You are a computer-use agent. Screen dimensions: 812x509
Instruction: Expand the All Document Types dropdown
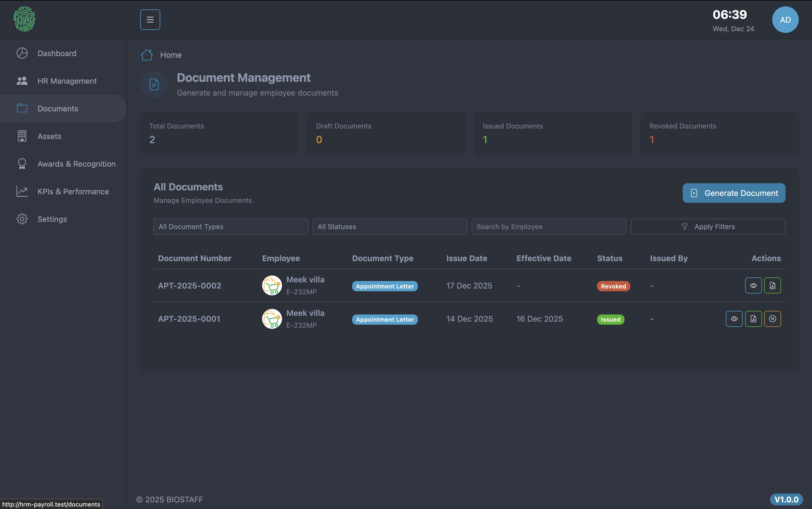[230, 227]
